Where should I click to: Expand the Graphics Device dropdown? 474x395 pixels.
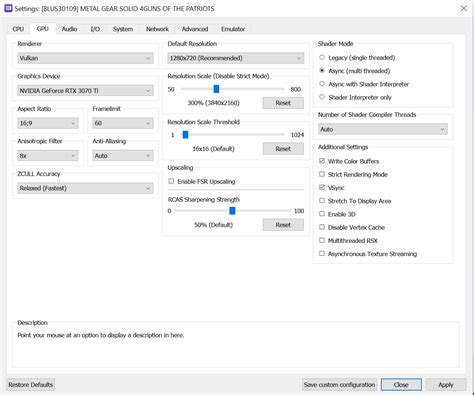pos(85,91)
